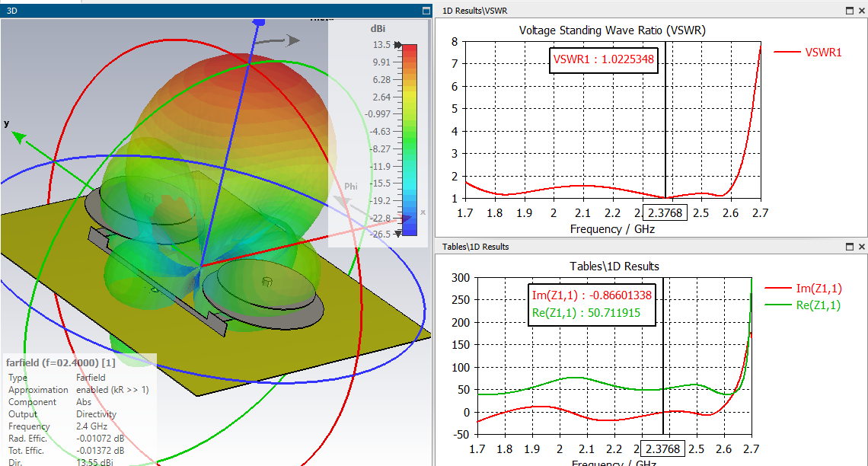
Task: Click the Im/Re(Z1,1) marker readout box
Action: pos(592,305)
